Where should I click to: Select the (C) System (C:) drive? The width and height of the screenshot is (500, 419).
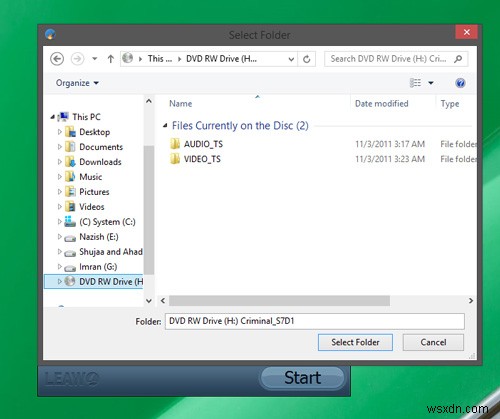[x=107, y=222]
